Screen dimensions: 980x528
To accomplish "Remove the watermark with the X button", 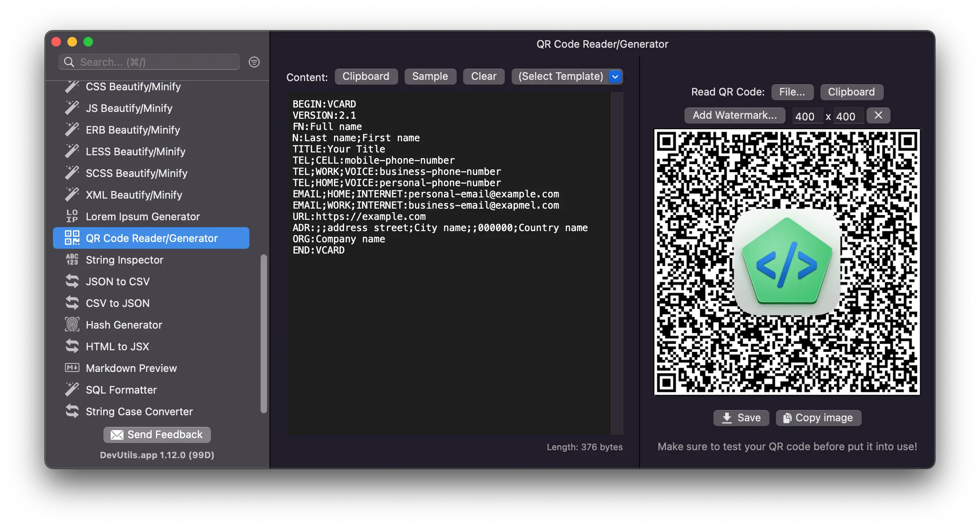I will pyautogui.click(x=878, y=116).
